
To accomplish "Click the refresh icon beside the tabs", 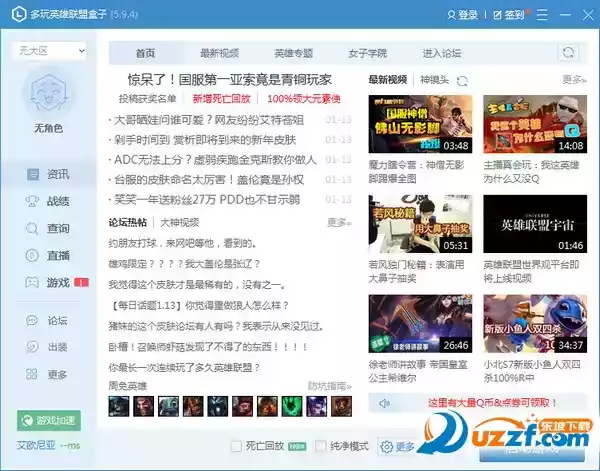I will click(569, 52).
